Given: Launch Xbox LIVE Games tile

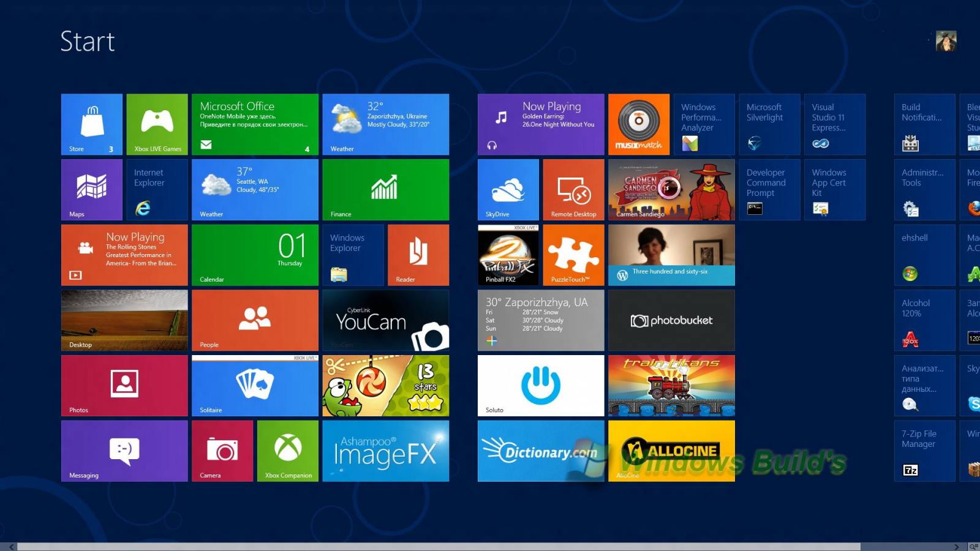Looking at the screenshot, I should (157, 124).
